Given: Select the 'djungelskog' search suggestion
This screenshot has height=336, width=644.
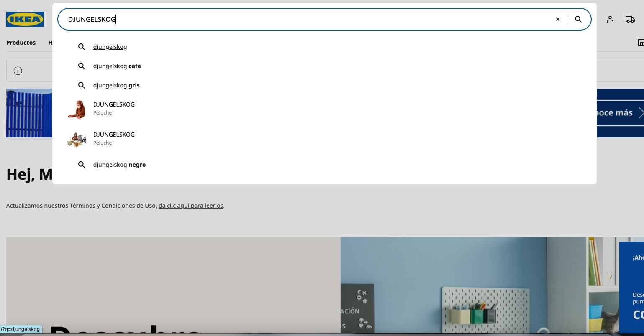Looking at the screenshot, I should click(110, 47).
